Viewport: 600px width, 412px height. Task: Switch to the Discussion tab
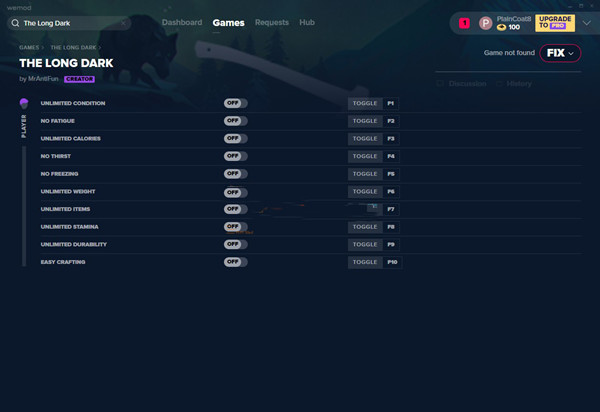click(467, 83)
